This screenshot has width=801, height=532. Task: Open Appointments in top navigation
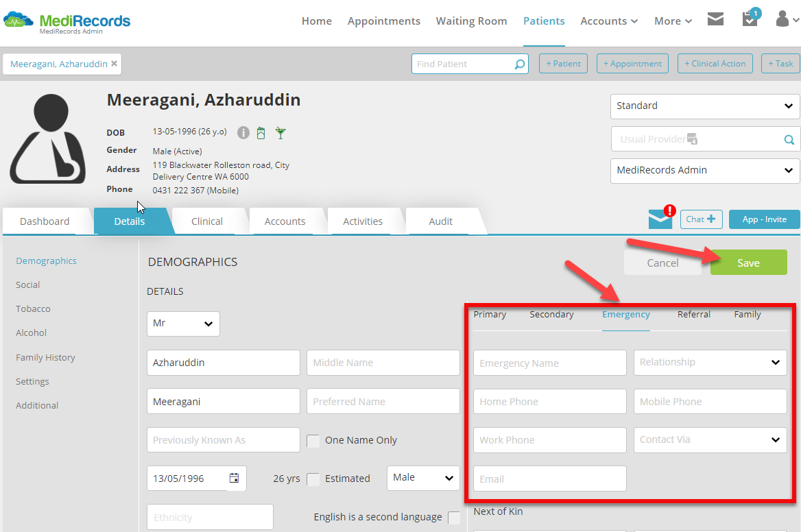(x=383, y=21)
